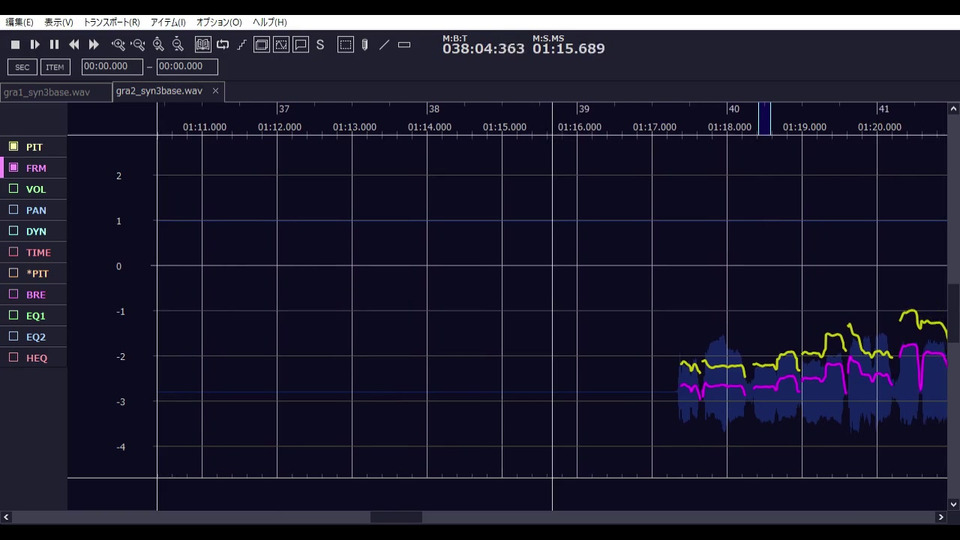Click the M:S.MS time display 01:15.689

tap(568, 48)
